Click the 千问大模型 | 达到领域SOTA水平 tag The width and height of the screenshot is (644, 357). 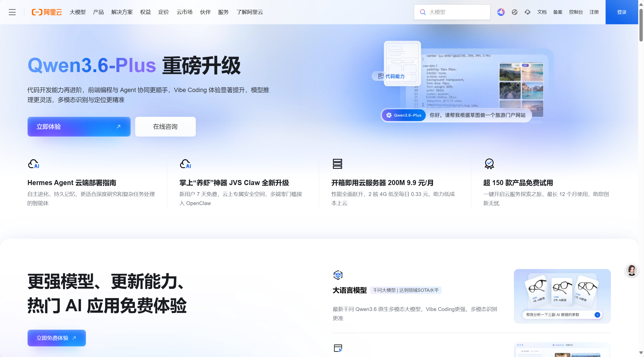point(406,290)
